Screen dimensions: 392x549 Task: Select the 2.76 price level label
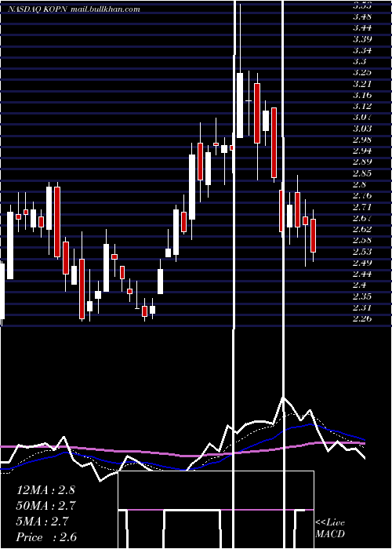[x=362, y=196]
